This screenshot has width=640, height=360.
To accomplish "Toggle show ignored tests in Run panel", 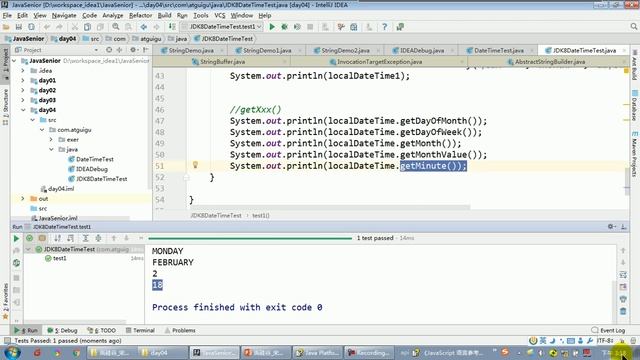I will [x=42, y=238].
